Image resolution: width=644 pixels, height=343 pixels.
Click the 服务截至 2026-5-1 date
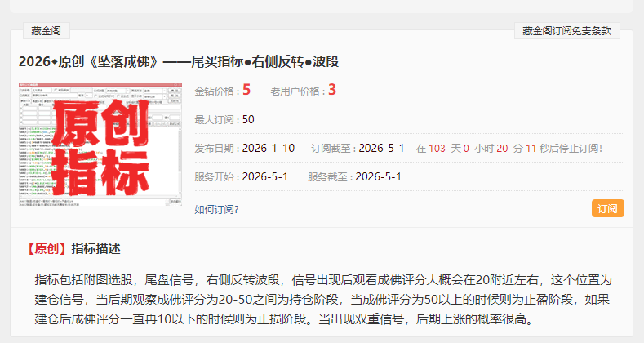tap(378, 177)
